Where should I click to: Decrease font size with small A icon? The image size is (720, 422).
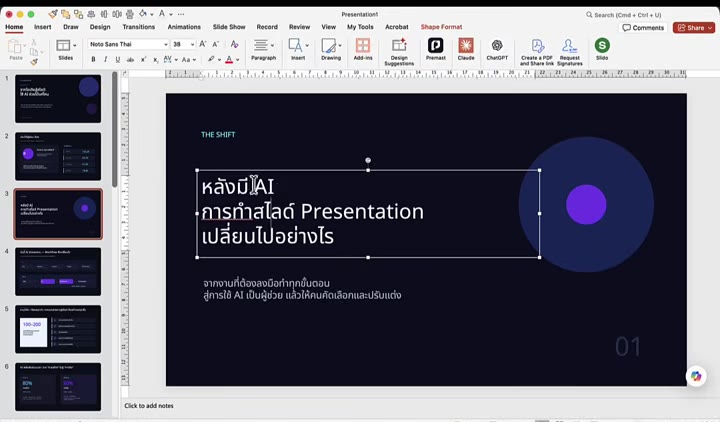tap(215, 45)
